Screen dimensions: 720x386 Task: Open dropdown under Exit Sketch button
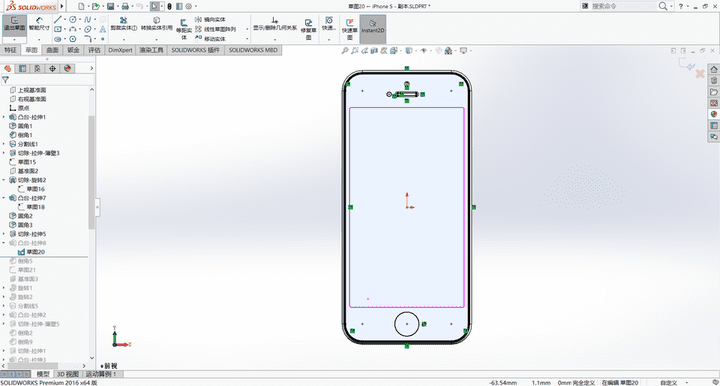point(14,40)
